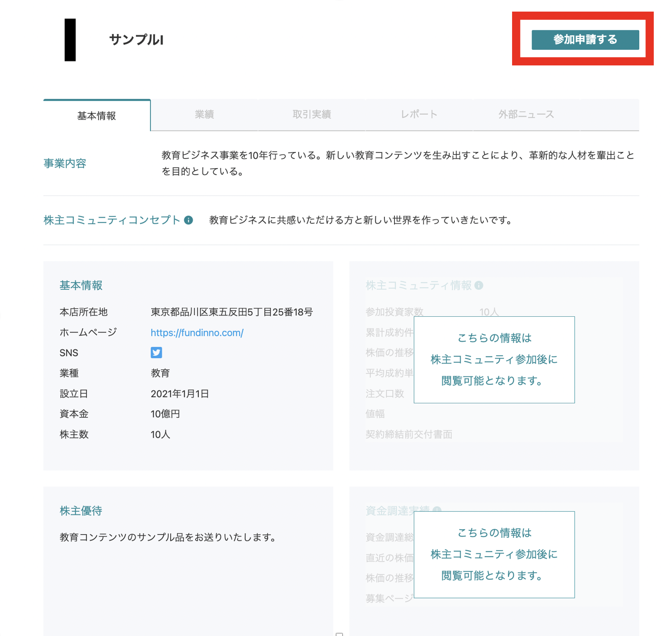Click the 基本情報 panel heading

pos(81,285)
